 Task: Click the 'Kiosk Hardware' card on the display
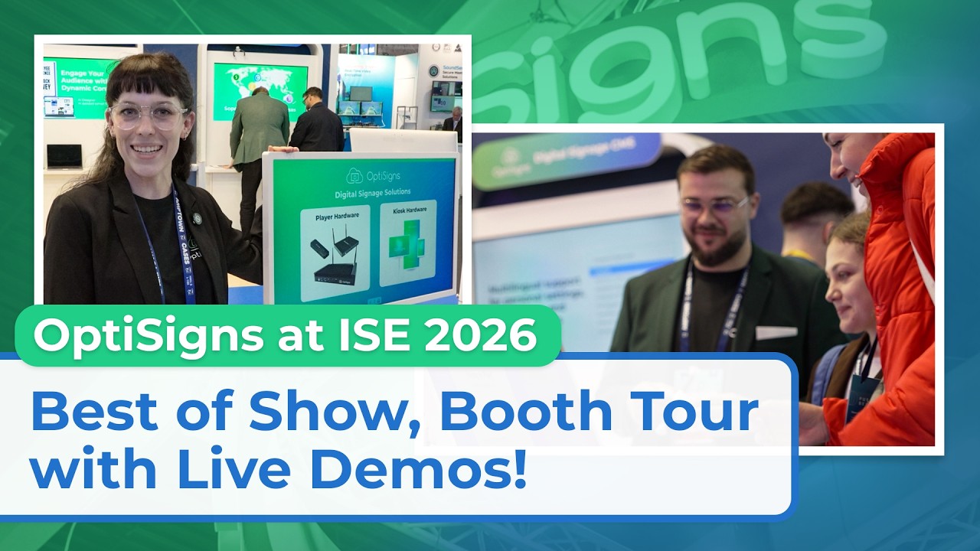click(x=407, y=243)
